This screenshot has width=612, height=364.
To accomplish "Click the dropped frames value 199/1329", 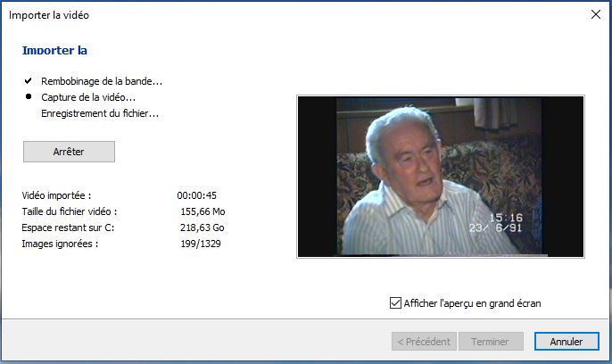I will coord(201,244).
